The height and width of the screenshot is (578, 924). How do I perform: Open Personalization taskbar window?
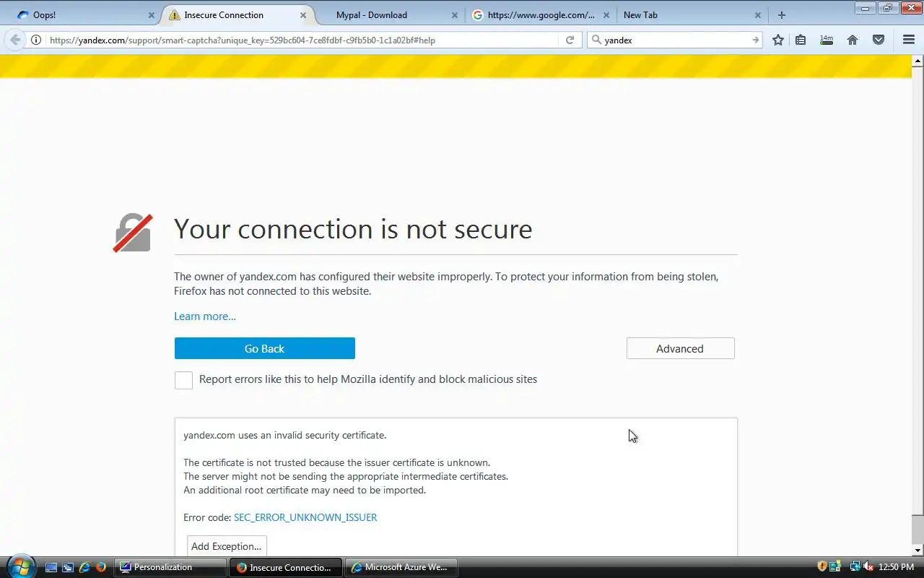click(x=170, y=567)
